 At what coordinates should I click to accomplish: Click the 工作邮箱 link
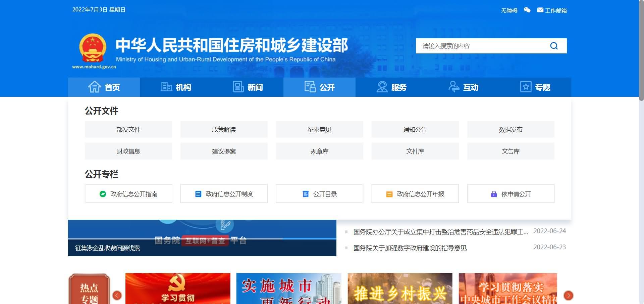[556, 10]
